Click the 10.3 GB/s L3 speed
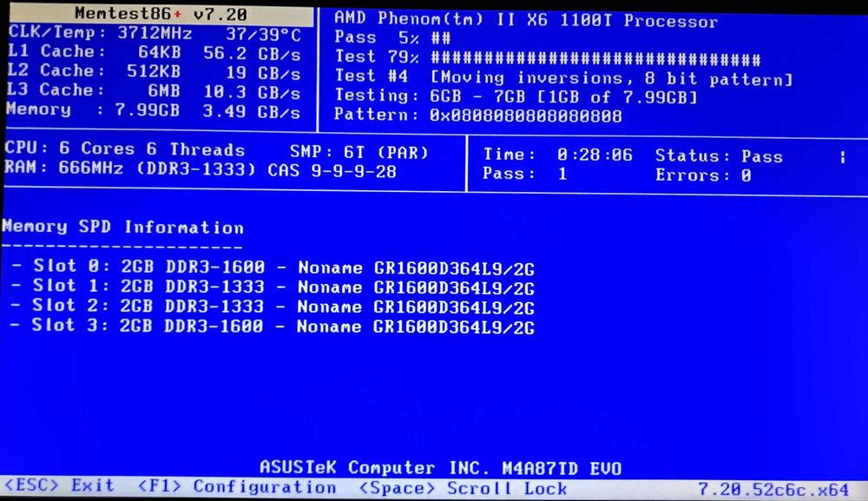Viewport: 868px width, 501px height. [x=252, y=92]
